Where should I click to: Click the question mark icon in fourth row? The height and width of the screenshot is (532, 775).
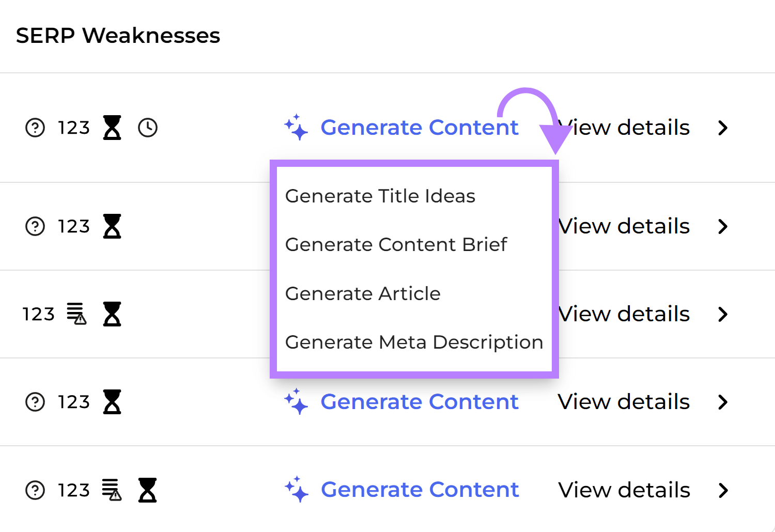pyautogui.click(x=35, y=402)
